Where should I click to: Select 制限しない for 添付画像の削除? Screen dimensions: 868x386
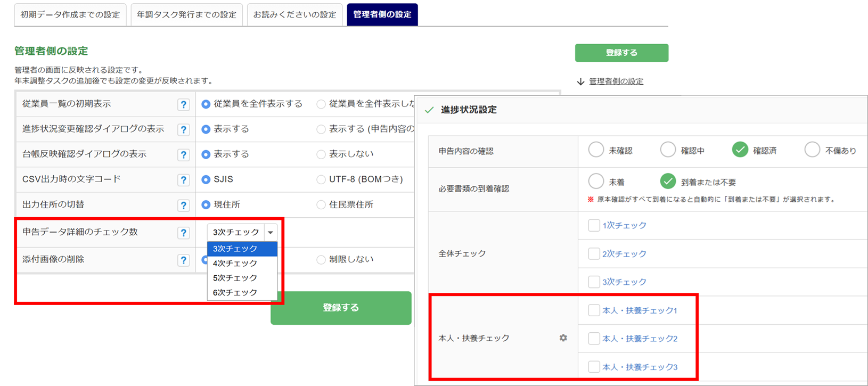pyautogui.click(x=321, y=260)
